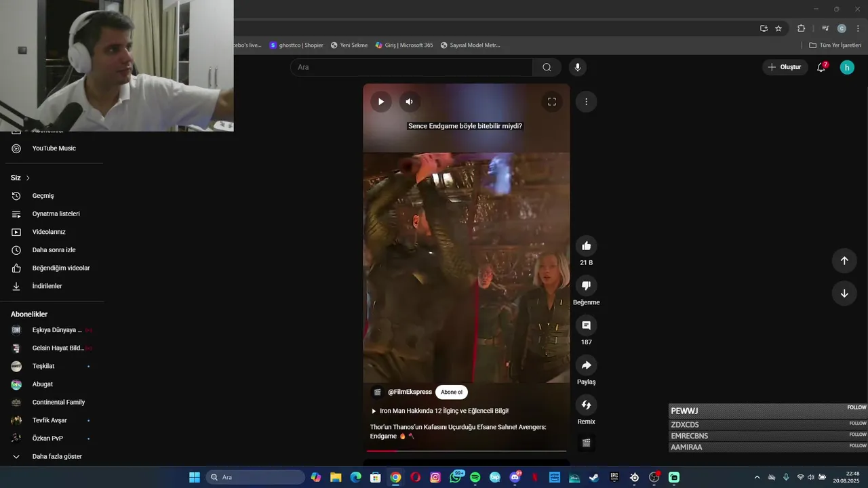Go to previous Short with up arrow
Viewport: 868px width, 488px height.
coord(844,261)
